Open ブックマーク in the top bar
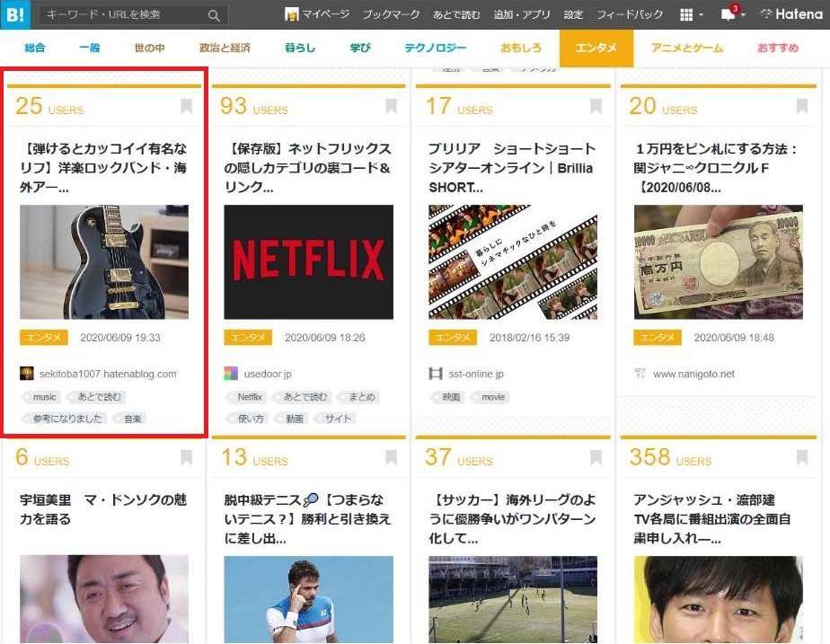 pyautogui.click(x=391, y=14)
